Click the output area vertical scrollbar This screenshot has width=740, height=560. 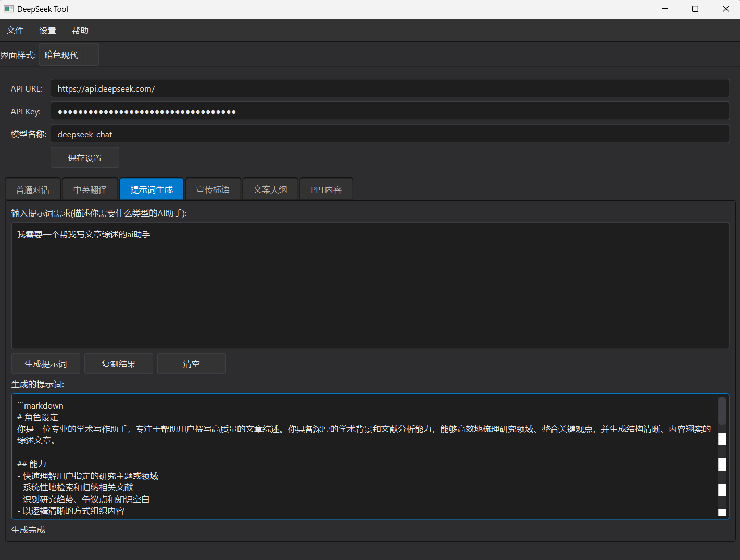coord(722,456)
